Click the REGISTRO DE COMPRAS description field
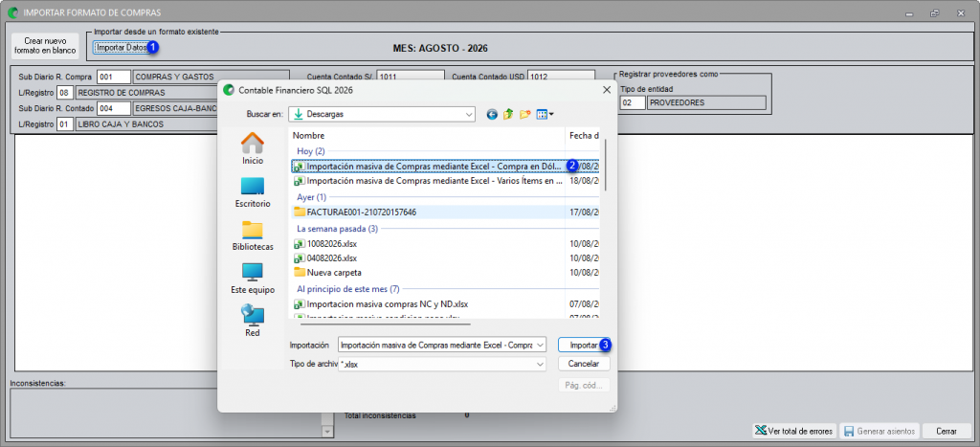980x447 pixels. (146, 93)
